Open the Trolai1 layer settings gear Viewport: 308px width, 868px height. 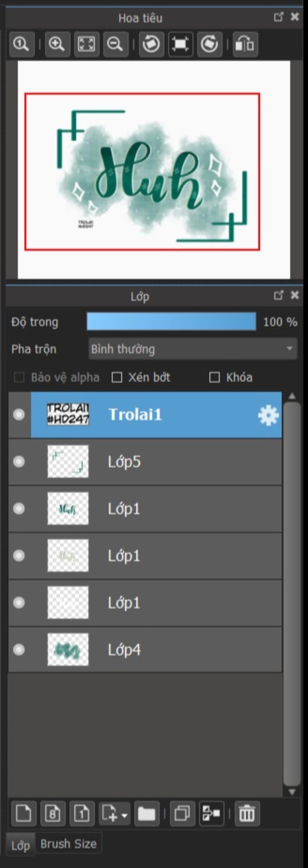click(268, 415)
